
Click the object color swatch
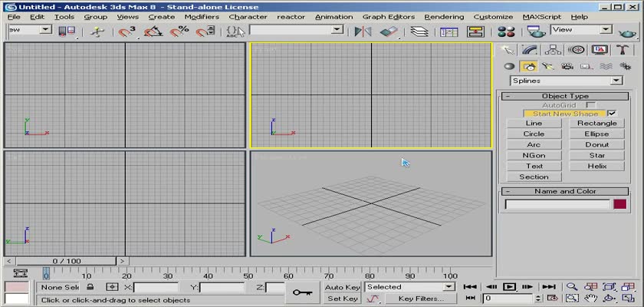(x=619, y=204)
